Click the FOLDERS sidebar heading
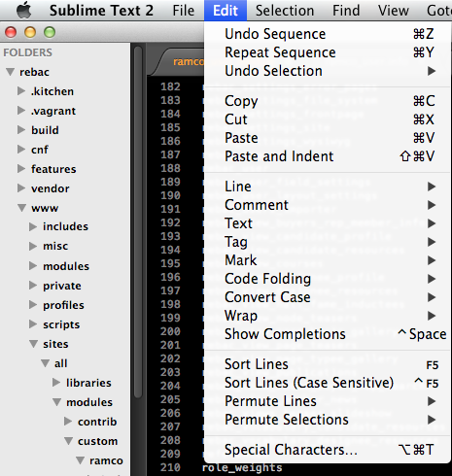452x476 pixels. click(27, 52)
